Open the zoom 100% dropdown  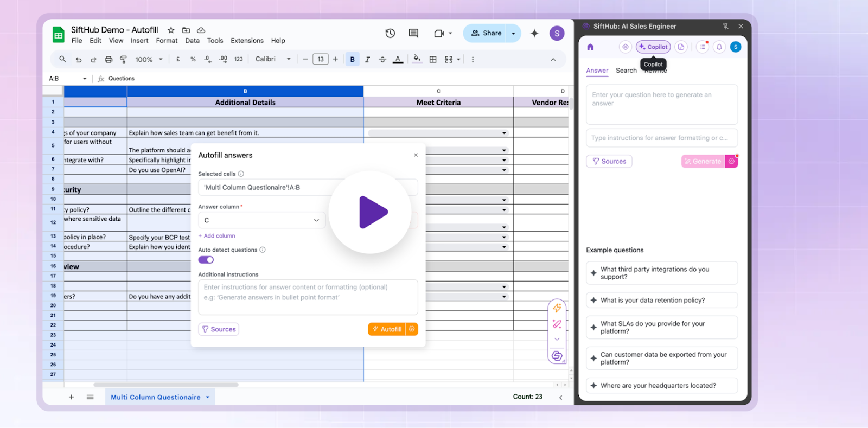pyautogui.click(x=149, y=60)
